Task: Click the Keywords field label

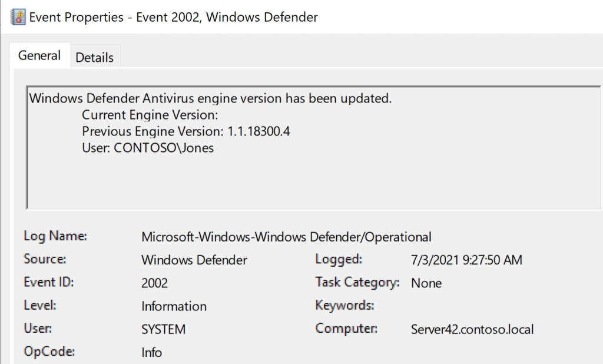Action: [344, 306]
